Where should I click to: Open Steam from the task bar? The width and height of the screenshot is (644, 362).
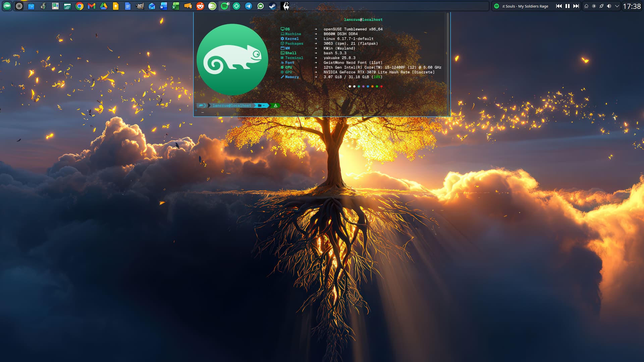pos(273,6)
